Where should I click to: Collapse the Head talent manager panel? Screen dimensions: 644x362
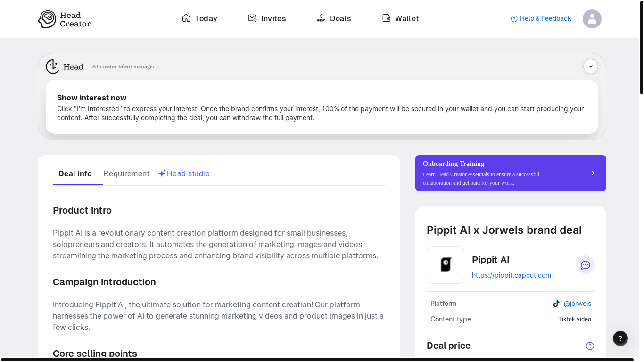(591, 66)
